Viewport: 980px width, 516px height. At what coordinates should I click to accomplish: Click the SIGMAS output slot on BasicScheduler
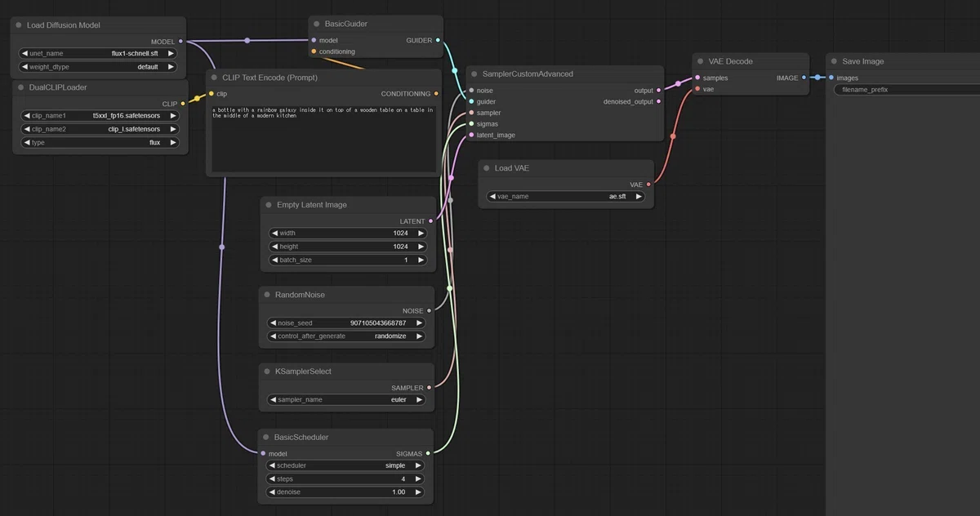(428, 454)
